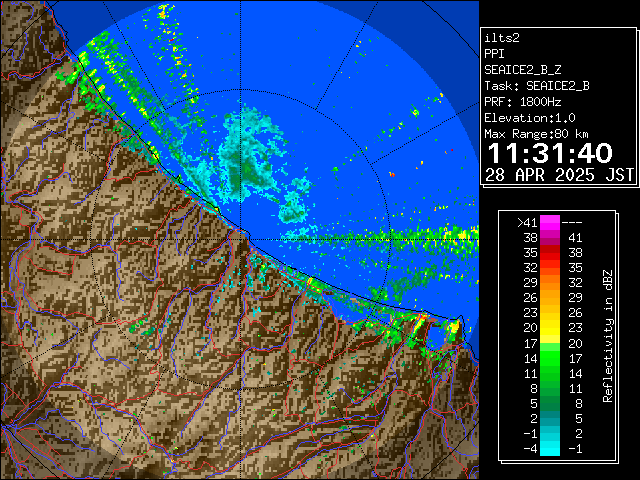Image resolution: width=640 pixels, height=480 pixels.
Task: Select the "Elevation:1.0" readout
Action: coord(530,118)
